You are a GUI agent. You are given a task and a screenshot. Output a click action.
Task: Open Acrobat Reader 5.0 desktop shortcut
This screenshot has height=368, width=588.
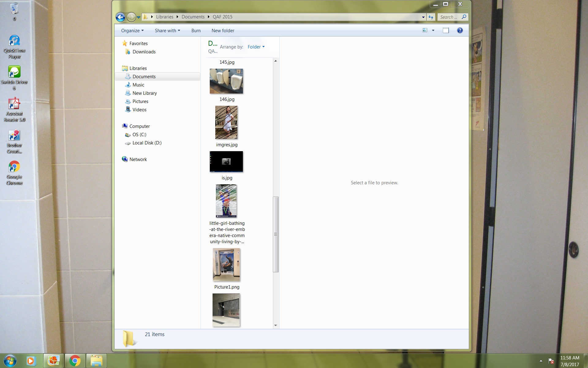pyautogui.click(x=14, y=110)
